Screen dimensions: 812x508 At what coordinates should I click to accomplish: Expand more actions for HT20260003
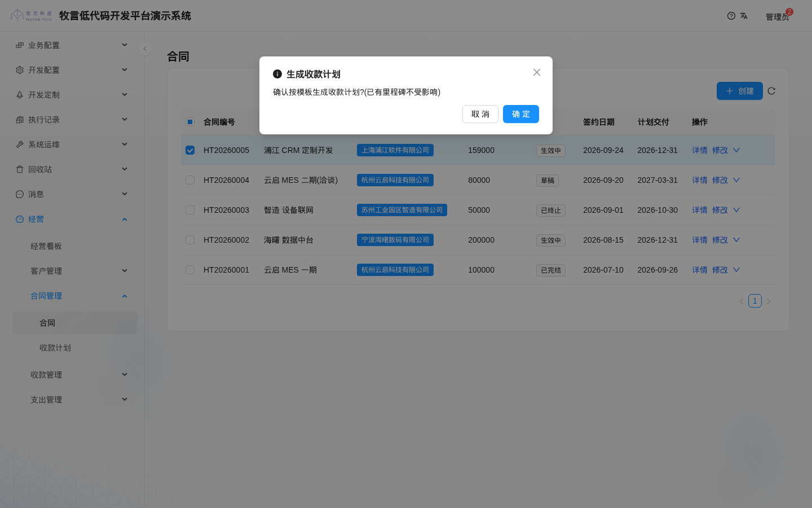click(736, 210)
